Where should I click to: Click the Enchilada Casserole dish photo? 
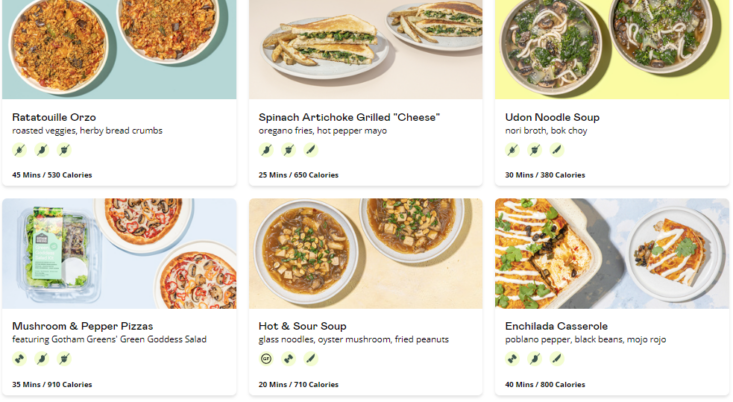(x=611, y=253)
